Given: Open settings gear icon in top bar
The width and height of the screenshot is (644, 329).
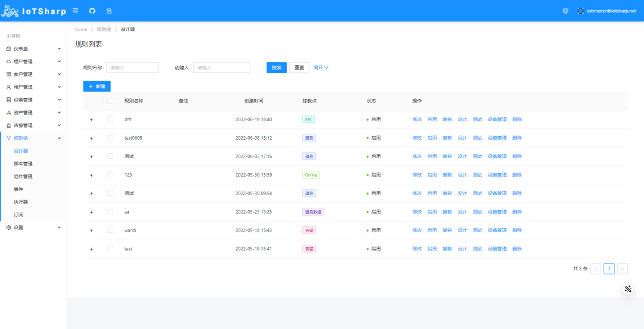Looking at the screenshot, I should [x=565, y=11].
